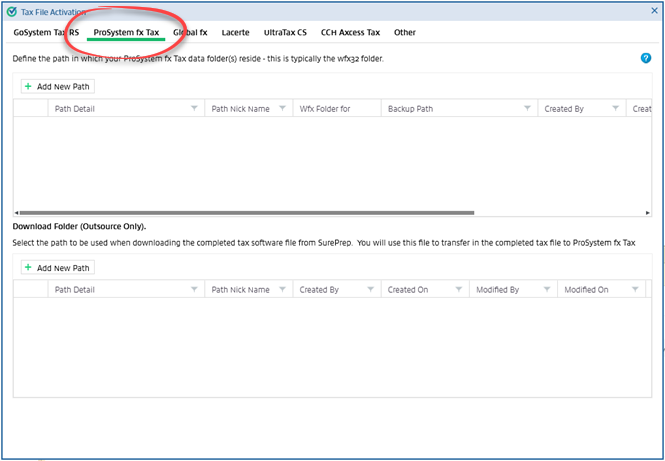Open filter for lower Path Detail column
Image resolution: width=665 pixels, height=461 pixels.
click(193, 290)
